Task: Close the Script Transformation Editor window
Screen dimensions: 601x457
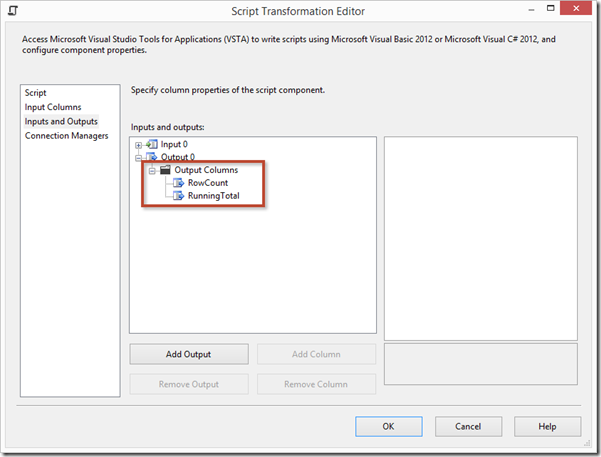Action: click(576, 8)
